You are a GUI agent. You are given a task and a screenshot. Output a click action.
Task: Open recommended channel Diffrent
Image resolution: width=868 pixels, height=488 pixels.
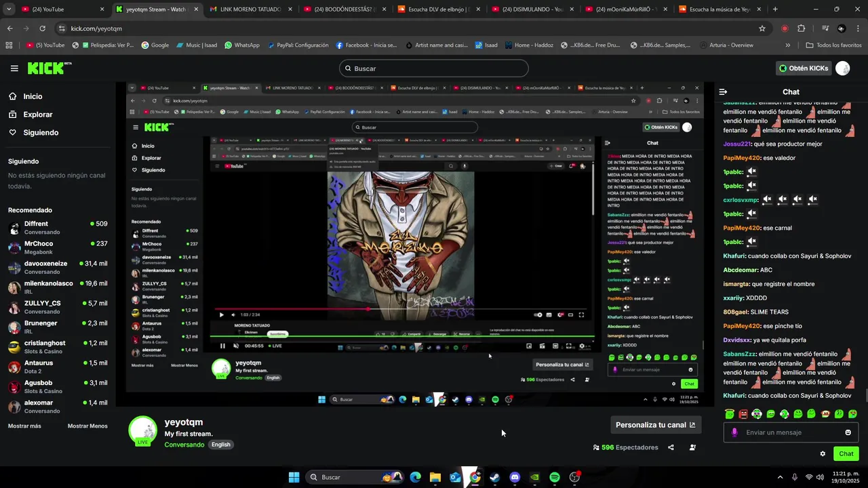[58, 228]
